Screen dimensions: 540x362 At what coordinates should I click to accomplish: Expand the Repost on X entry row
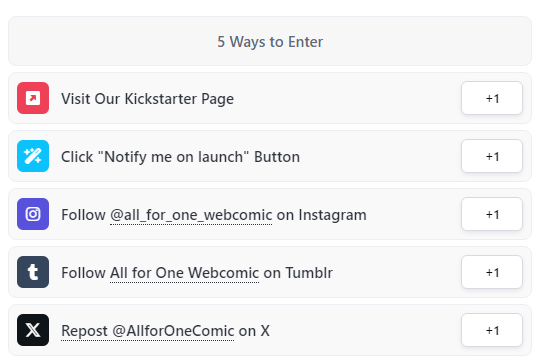(270, 330)
